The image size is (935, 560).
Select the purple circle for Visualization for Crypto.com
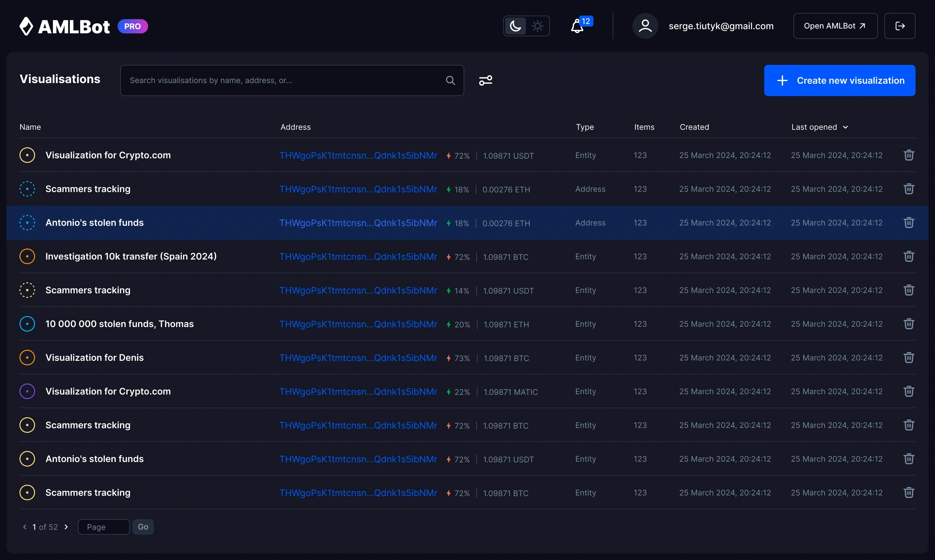(x=27, y=391)
